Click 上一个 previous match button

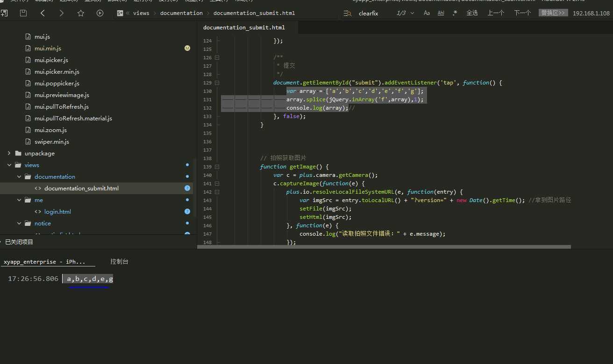coord(496,13)
